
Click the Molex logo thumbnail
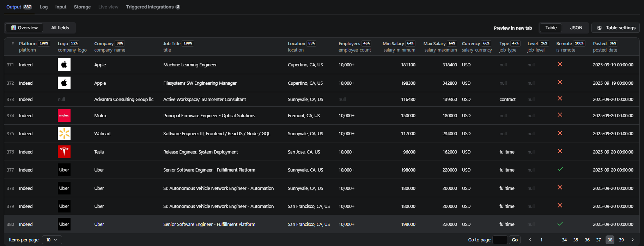tap(64, 115)
